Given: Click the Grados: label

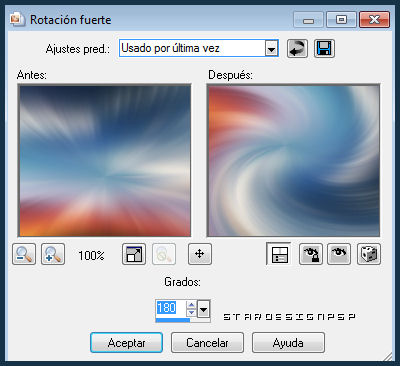Looking at the screenshot, I should [182, 282].
